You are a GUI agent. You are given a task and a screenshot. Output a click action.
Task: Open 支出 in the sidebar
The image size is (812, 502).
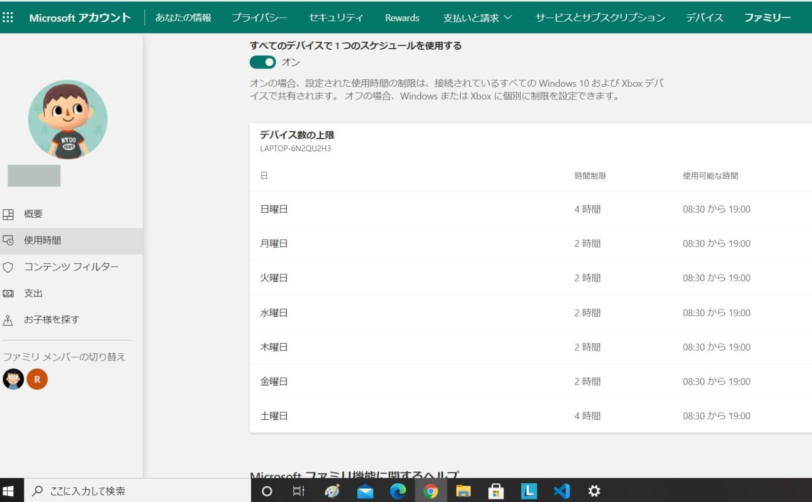tap(33, 293)
